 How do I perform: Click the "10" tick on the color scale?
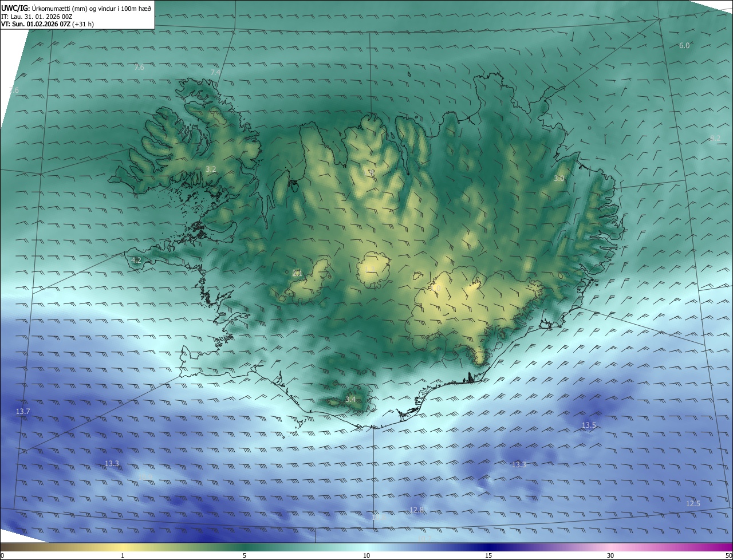click(x=366, y=555)
